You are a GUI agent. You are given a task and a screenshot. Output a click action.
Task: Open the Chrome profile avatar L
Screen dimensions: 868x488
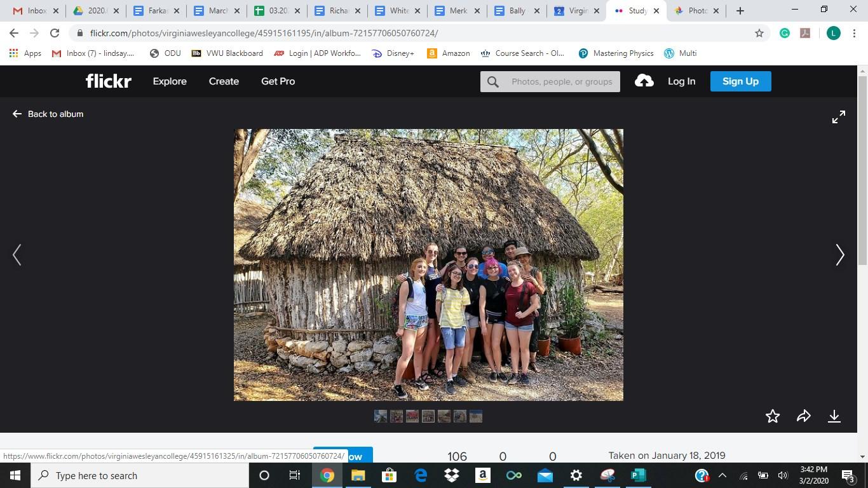(x=834, y=33)
